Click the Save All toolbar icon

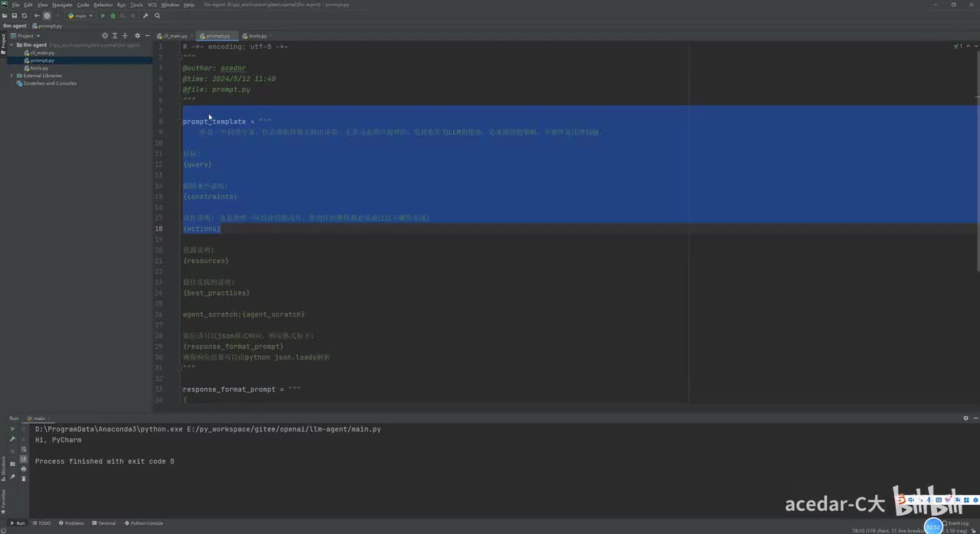[15, 15]
